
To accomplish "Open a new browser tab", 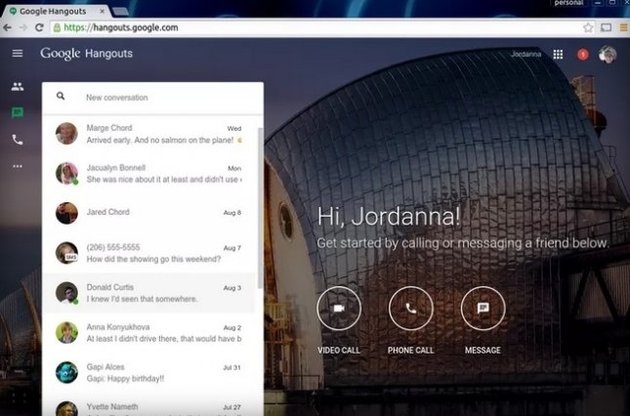I will (x=121, y=12).
